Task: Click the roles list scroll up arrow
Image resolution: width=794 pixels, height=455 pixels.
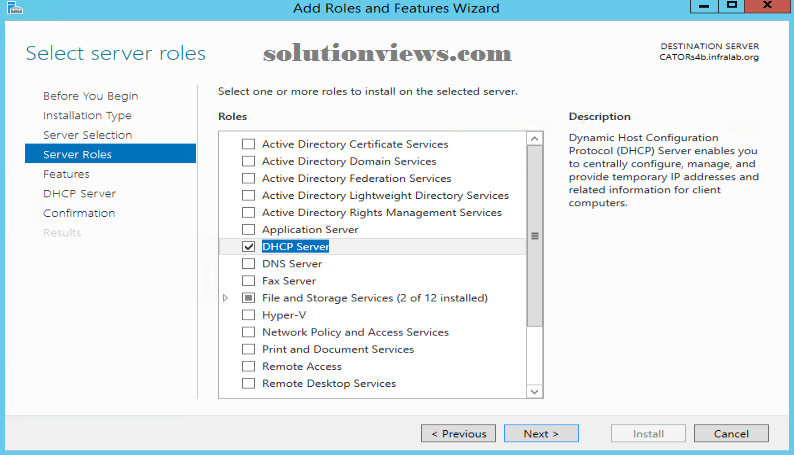Action: 535,139
